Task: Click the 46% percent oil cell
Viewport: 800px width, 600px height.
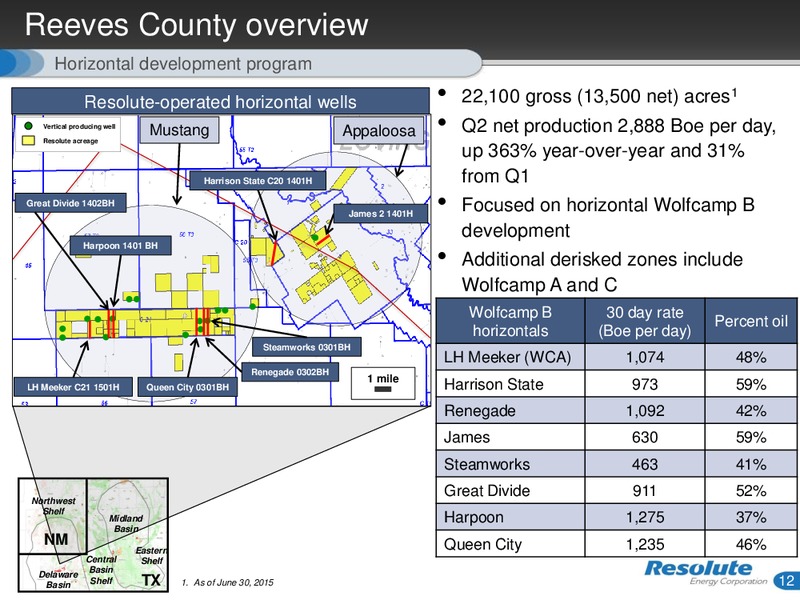Action: click(x=751, y=544)
